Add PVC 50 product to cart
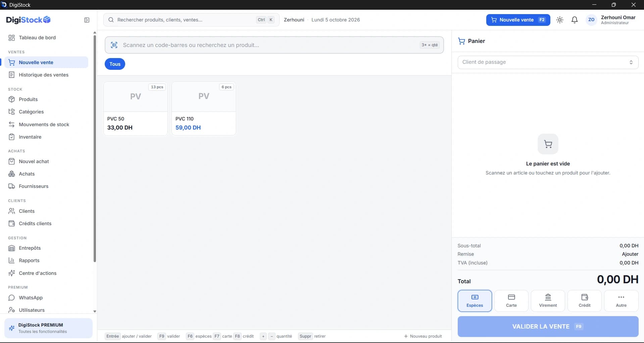This screenshot has height=343, width=644. point(136,108)
